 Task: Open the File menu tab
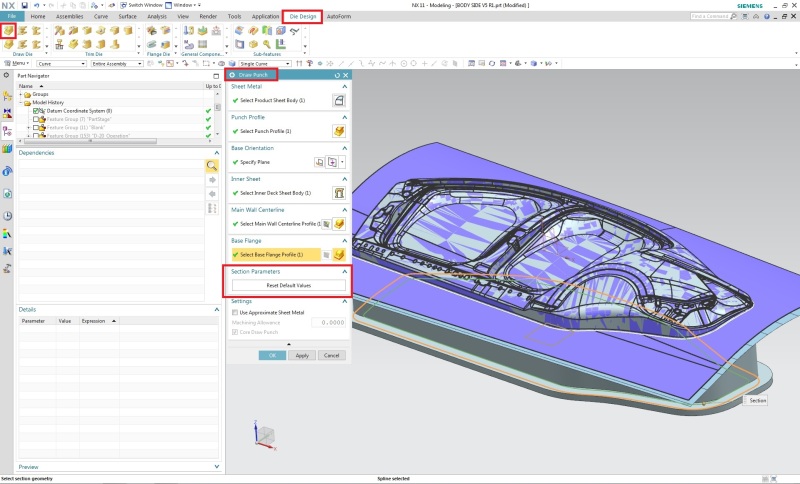point(12,16)
